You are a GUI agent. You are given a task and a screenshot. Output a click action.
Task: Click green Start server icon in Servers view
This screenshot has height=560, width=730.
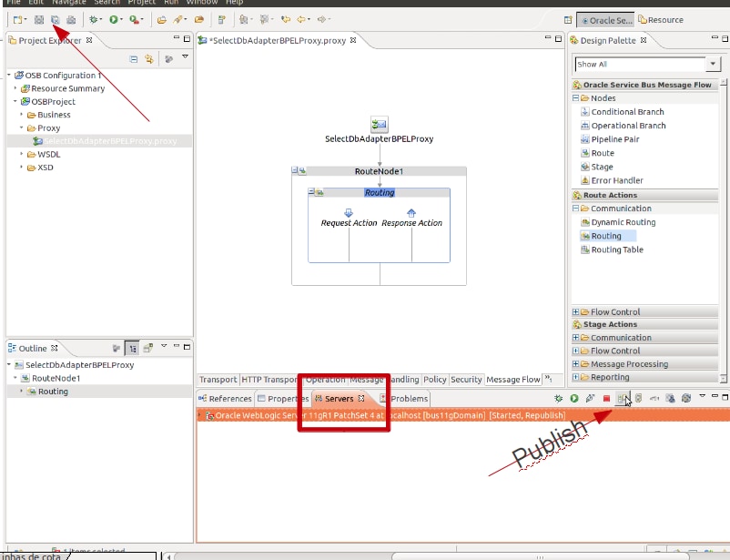[x=574, y=398]
